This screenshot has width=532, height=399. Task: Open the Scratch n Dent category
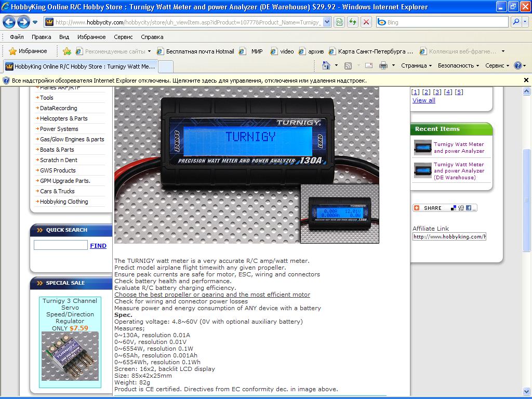tap(59, 160)
